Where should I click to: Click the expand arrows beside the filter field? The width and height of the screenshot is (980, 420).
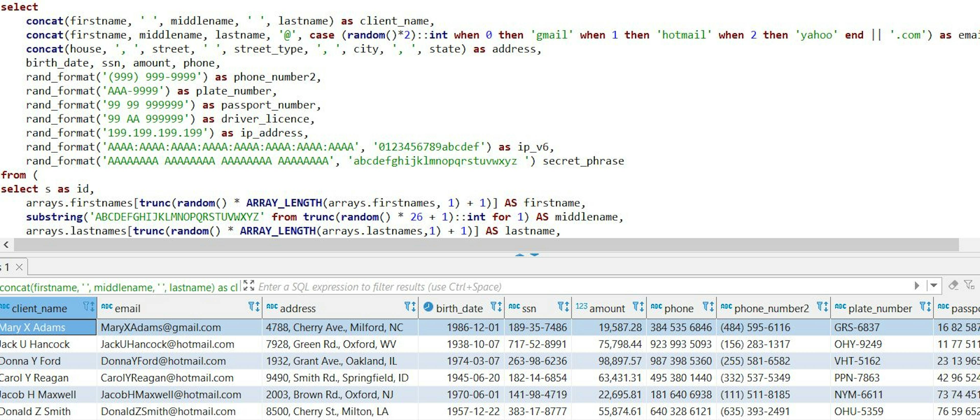[x=249, y=285]
